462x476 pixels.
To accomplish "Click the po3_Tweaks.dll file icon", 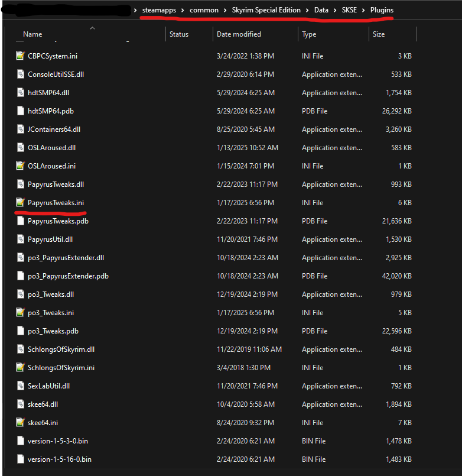I will click(20, 294).
